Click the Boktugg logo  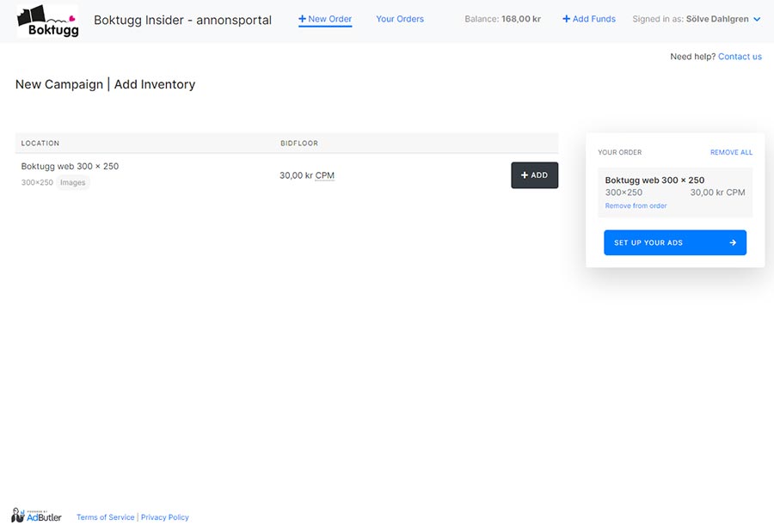tap(47, 21)
